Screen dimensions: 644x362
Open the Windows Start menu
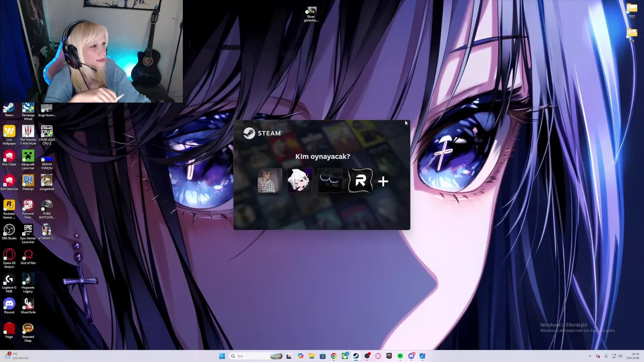click(x=222, y=356)
